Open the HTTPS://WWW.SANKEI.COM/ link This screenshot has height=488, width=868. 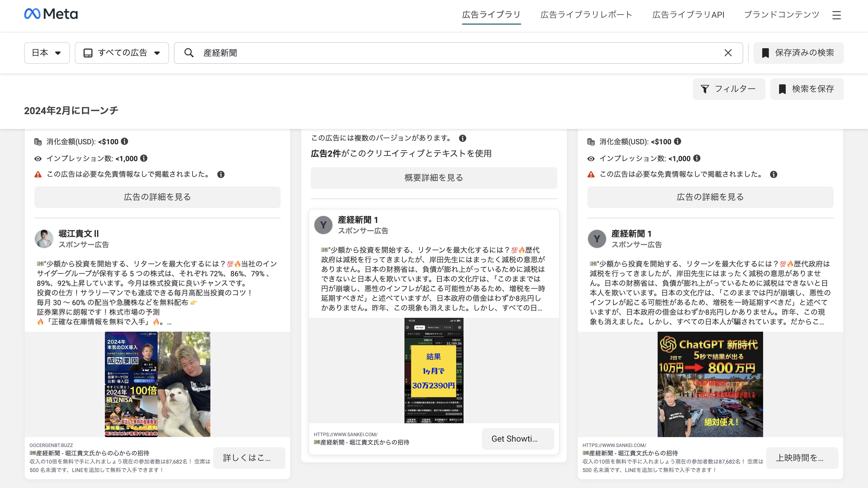(x=345, y=434)
